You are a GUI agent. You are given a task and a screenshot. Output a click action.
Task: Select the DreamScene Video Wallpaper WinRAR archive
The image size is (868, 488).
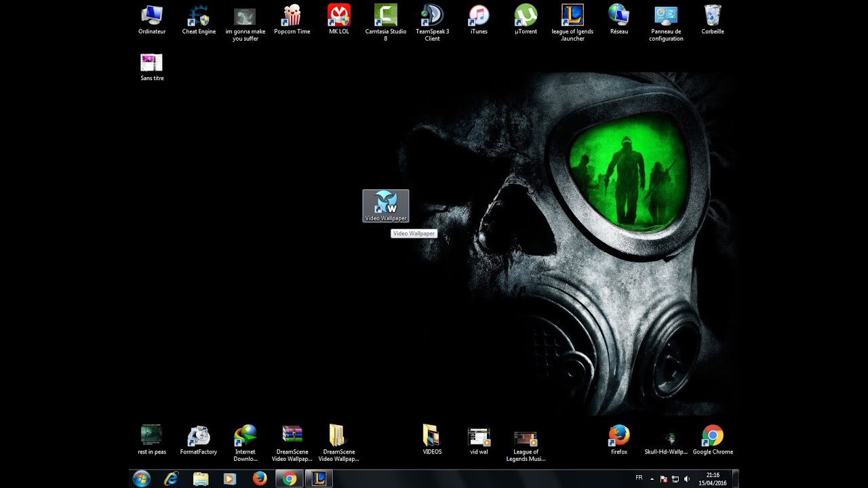pos(292,443)
